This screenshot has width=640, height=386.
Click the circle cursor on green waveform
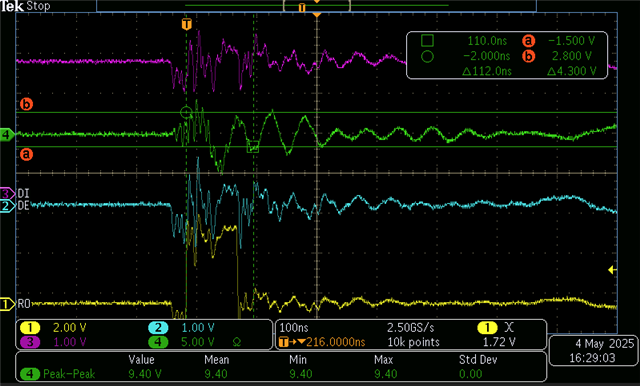coord(186,112)
